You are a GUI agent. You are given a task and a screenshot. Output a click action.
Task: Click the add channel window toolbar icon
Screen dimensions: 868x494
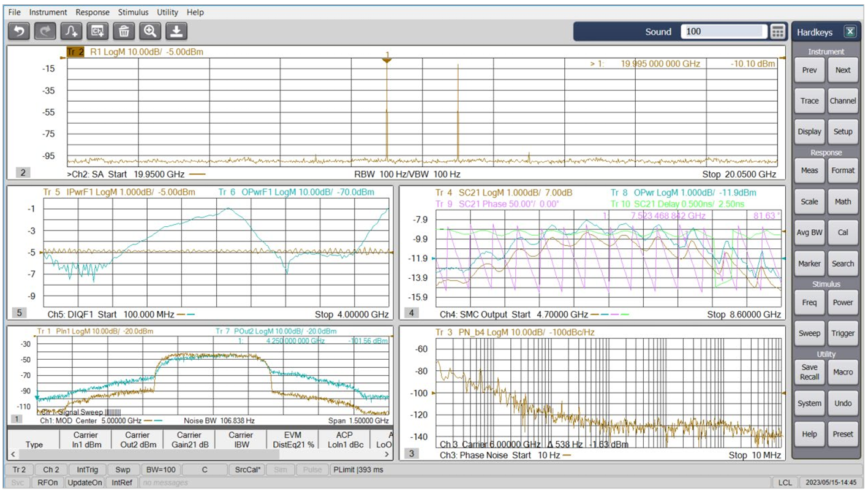(x=98, y=31)
